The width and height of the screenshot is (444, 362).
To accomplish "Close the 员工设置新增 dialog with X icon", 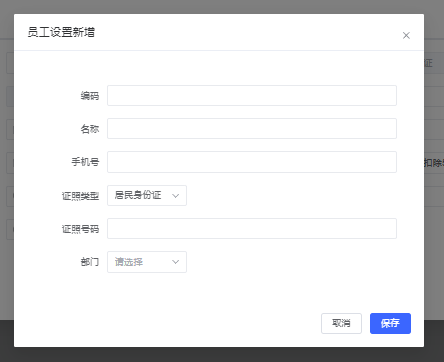I will [406, 35].
